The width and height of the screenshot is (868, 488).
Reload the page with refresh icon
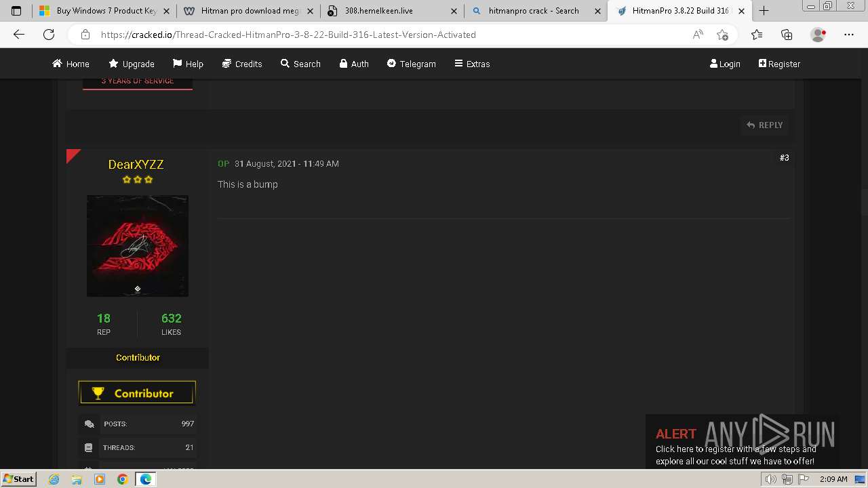tap(49, 35)
